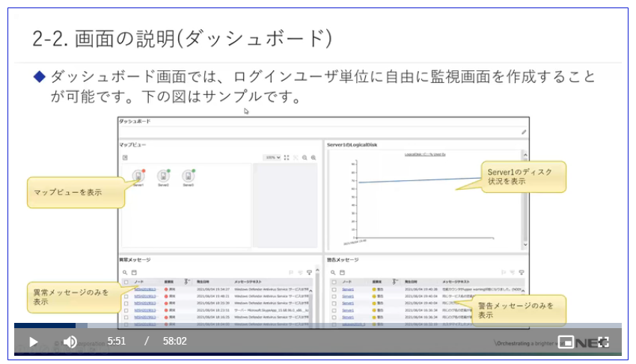
Task: Check the 異常 row dated 18:25:39
Action: click(126, 303)
